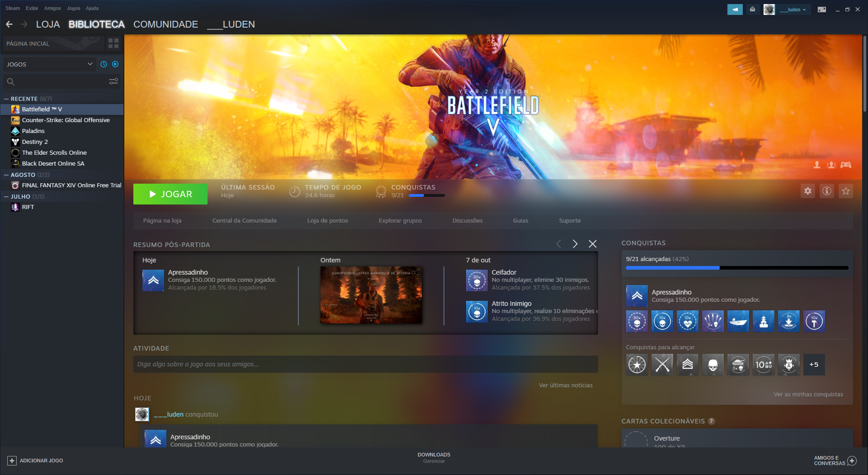Screen dimensions: 868x475
Task: Go to the COMUNIDADE tab
Action: pyautogui.click(x=165, y=24)
